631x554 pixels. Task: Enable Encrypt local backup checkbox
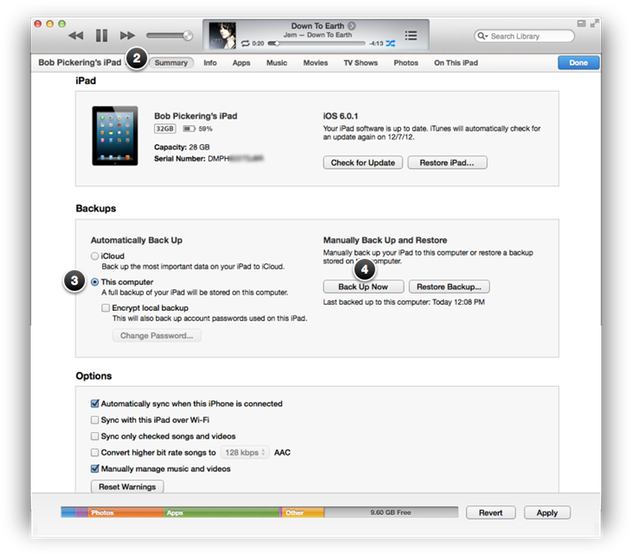[x=105, y=308]
